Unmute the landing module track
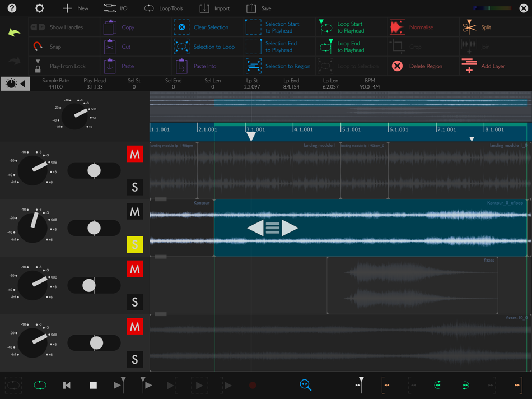 coord(134,154)
